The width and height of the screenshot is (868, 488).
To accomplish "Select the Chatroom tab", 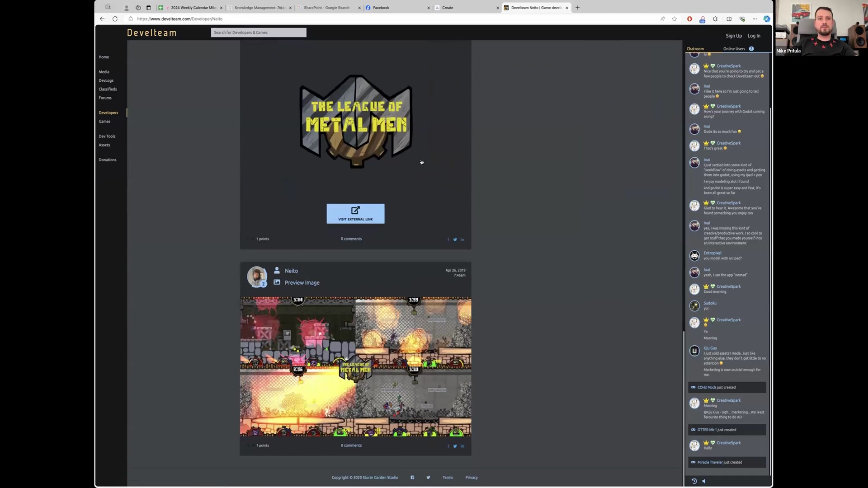I will (x=695, y=49).
